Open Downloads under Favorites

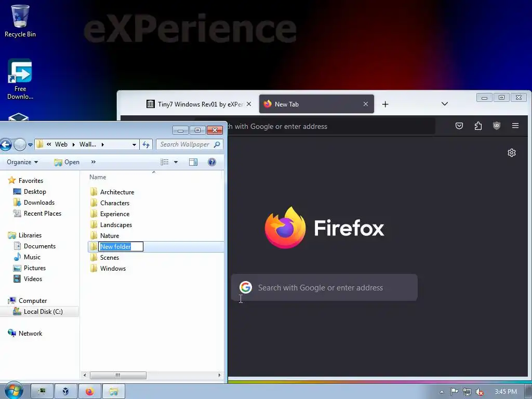tap(39, 203)
